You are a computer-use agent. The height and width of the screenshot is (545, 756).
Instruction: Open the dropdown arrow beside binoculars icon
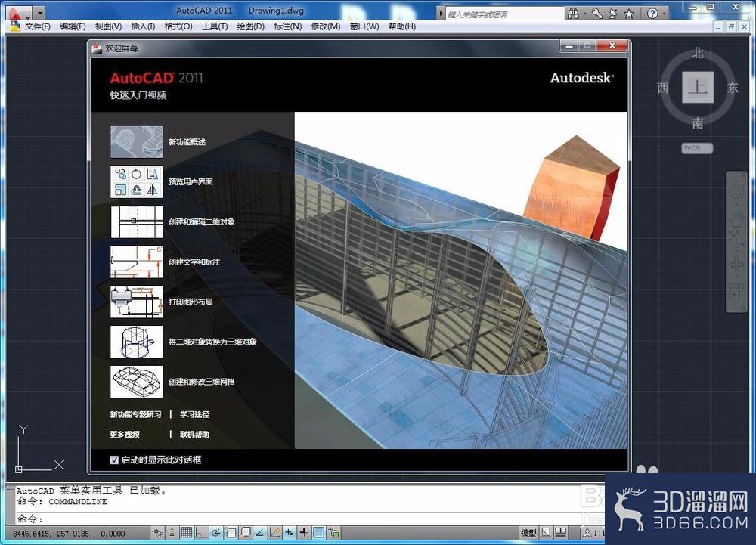pyautogui.click(x=585, y=14)
